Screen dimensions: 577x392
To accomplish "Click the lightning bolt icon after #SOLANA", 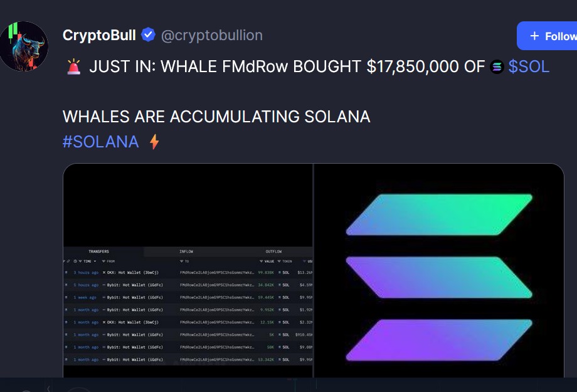I will [154, 142].
